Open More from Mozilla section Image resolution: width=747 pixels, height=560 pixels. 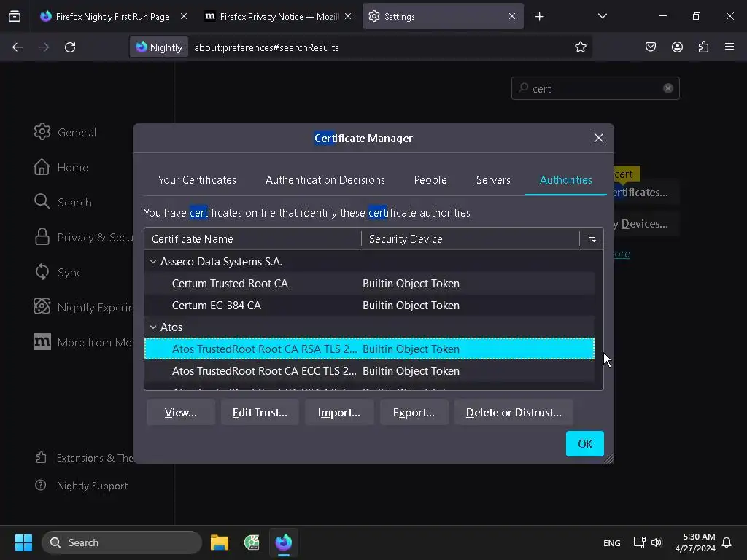(83, 342)
